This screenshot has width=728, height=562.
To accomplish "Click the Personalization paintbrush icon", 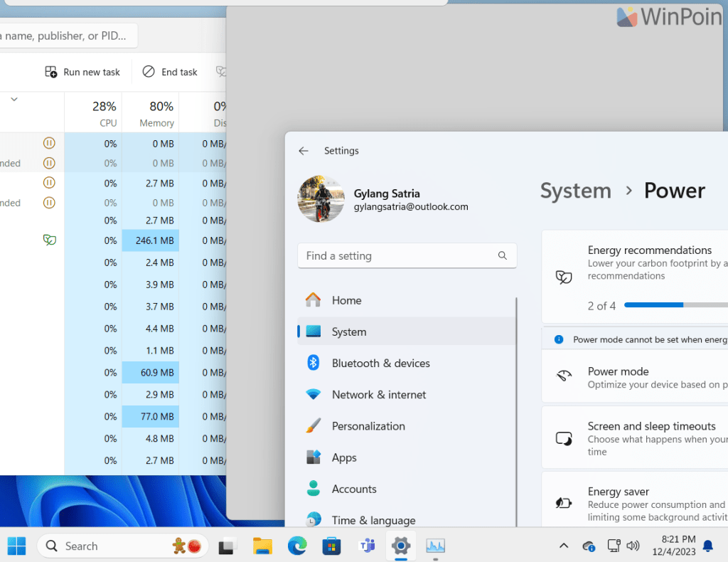I will pyautogui.click(x=313, y=426).
